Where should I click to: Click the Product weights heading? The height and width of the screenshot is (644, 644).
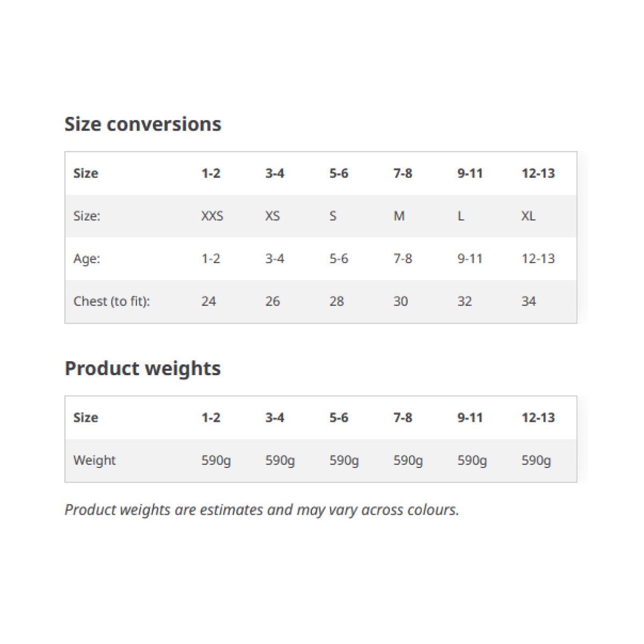[x=143, y=369]
